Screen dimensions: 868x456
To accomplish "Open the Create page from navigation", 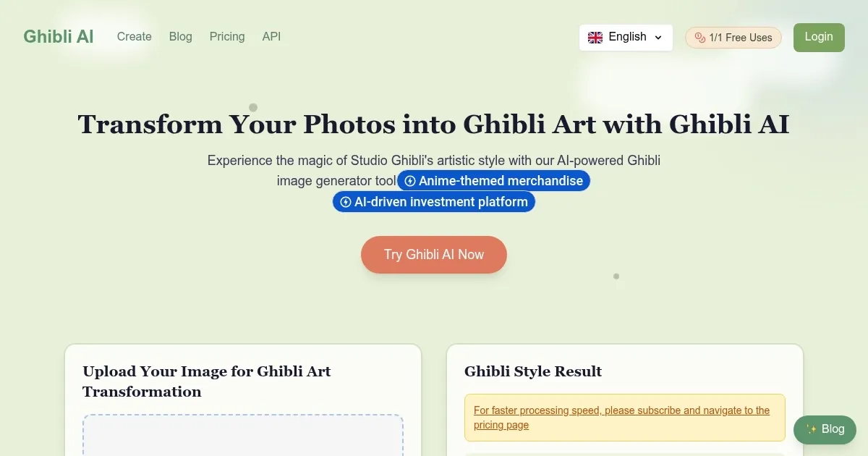I will [134, 36].
